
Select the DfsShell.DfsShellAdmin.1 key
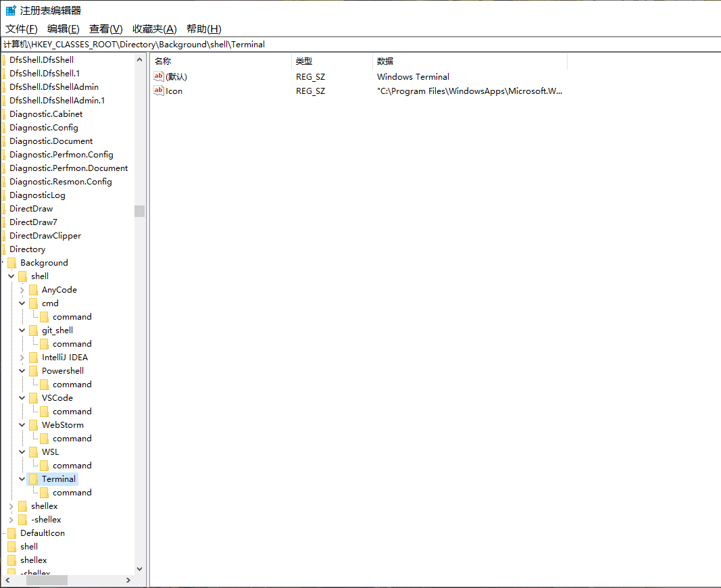click(x=57, y=101)
